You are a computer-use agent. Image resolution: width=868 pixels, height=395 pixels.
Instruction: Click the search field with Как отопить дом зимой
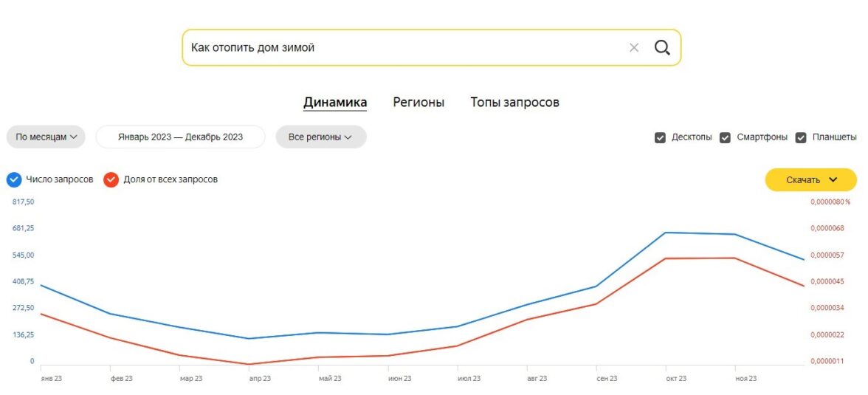399,48
